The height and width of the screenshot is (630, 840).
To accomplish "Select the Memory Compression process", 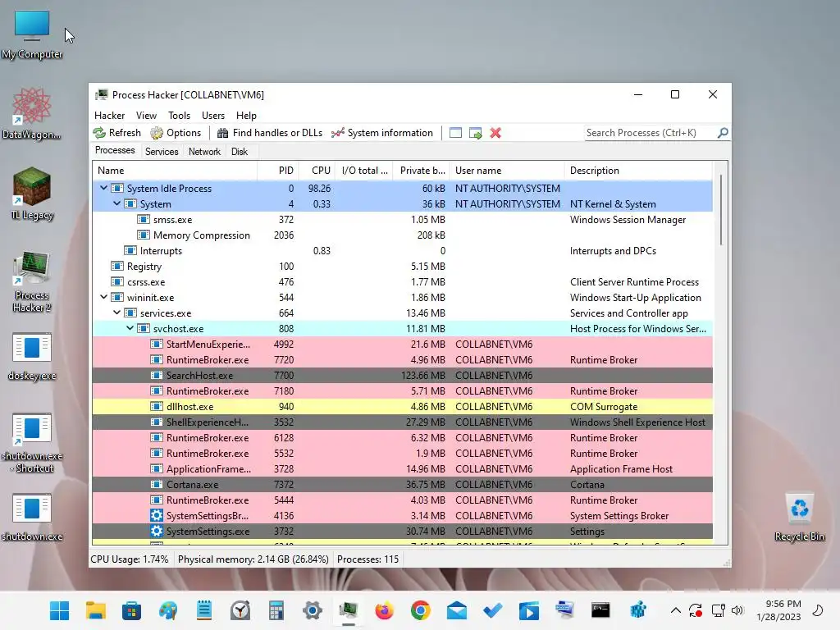I will (x=402, y=235).
